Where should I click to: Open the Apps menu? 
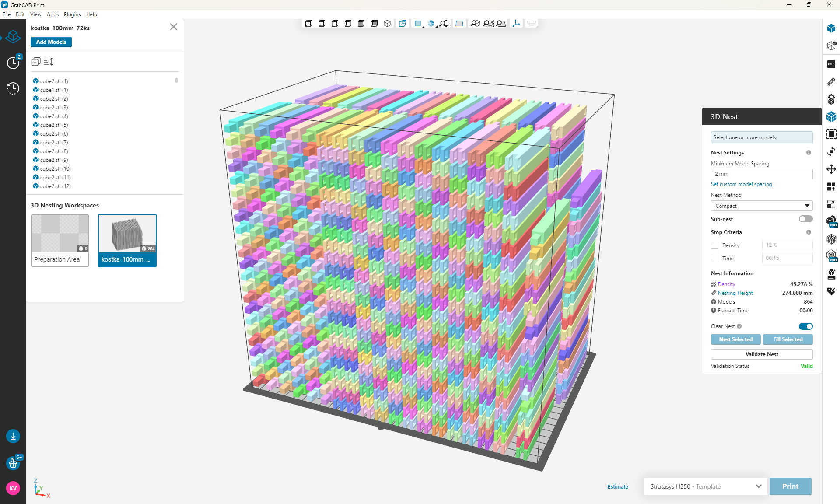[52, 14]
